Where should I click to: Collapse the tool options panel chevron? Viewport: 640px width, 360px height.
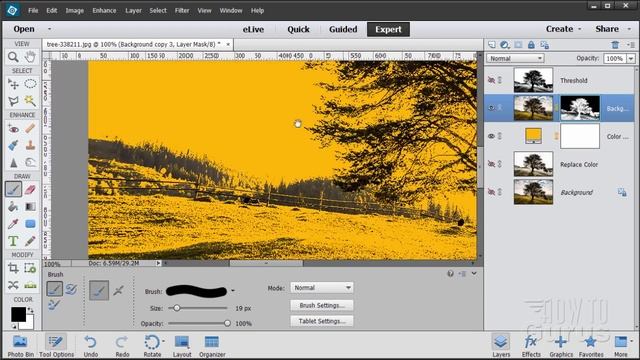(x=474, y=273)
